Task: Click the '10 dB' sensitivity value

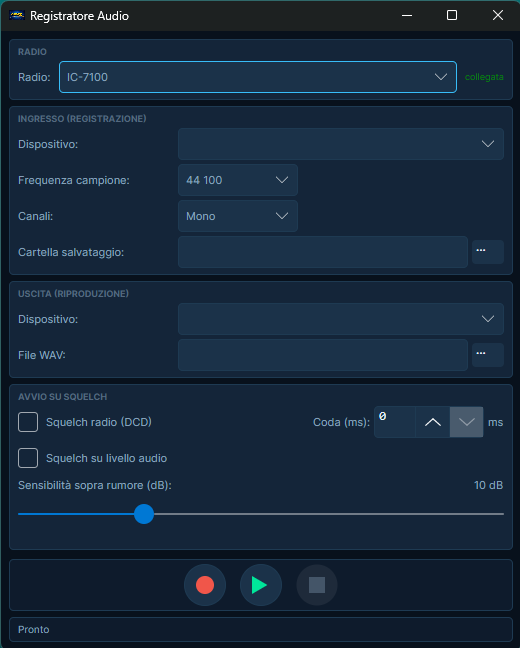Action: pos(489,485)
